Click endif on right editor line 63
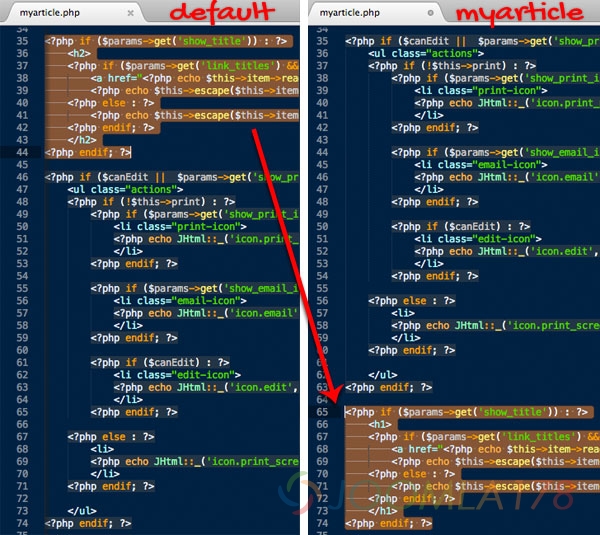 tap(394, 387)
